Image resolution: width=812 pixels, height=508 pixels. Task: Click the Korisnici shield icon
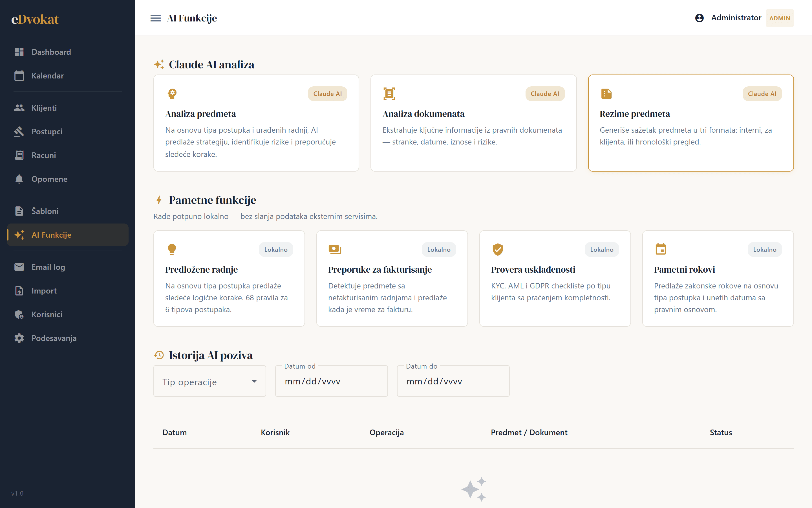click(x=19, y=314)
